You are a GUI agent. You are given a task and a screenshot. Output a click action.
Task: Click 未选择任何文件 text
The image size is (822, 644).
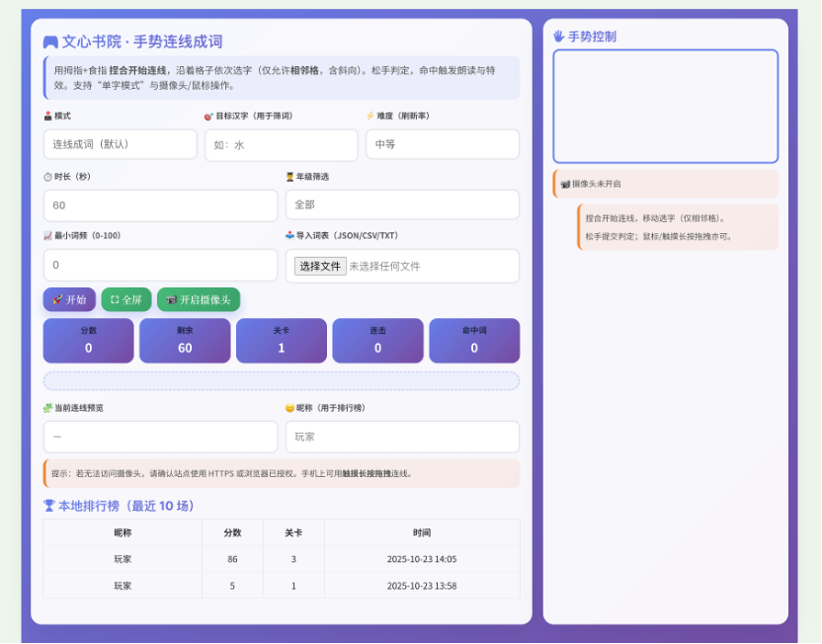[384, 267]
